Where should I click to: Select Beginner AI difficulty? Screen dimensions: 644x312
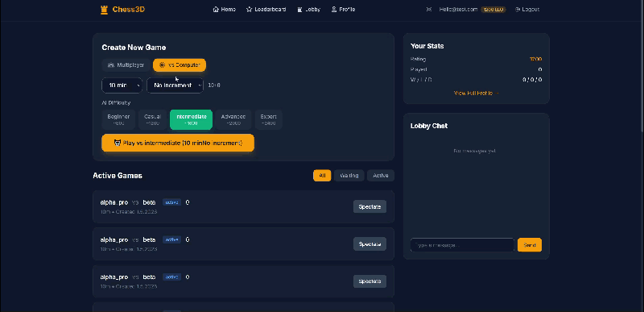(x=118, y=119)
